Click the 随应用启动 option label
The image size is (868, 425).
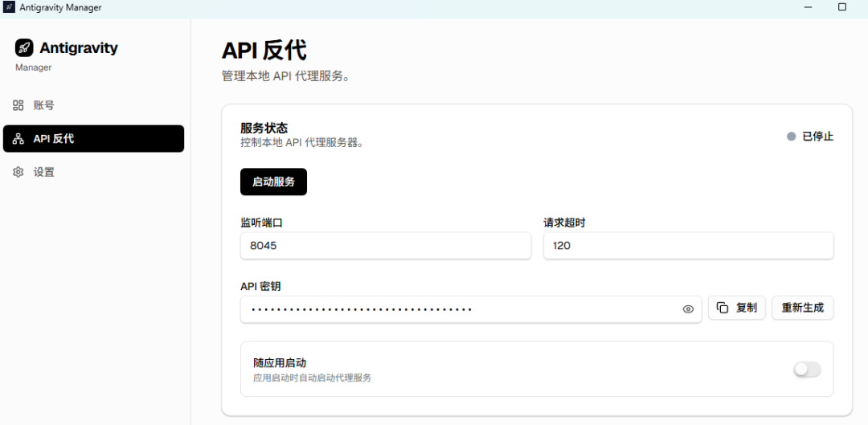click(280, 363)
